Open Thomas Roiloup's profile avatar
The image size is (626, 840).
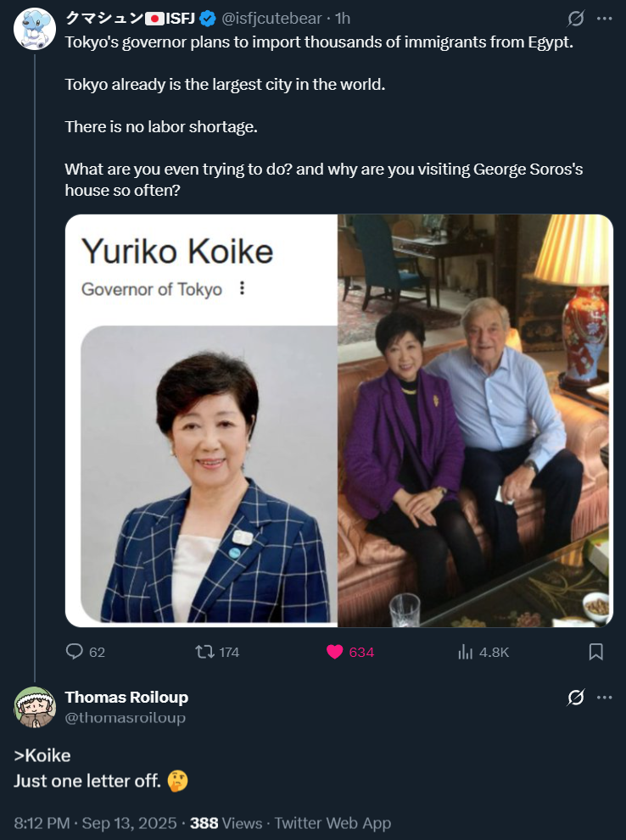point(35,707)
